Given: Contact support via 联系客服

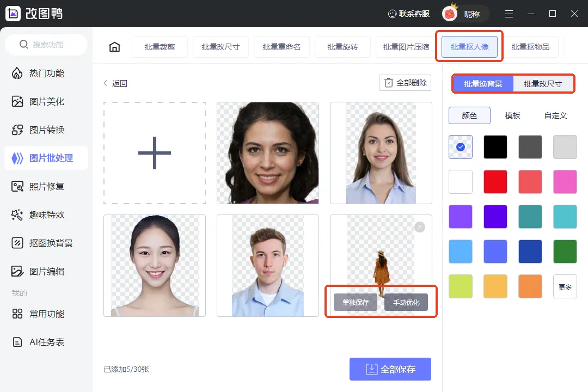Looking at the screenshot, I should coord(409,14).
